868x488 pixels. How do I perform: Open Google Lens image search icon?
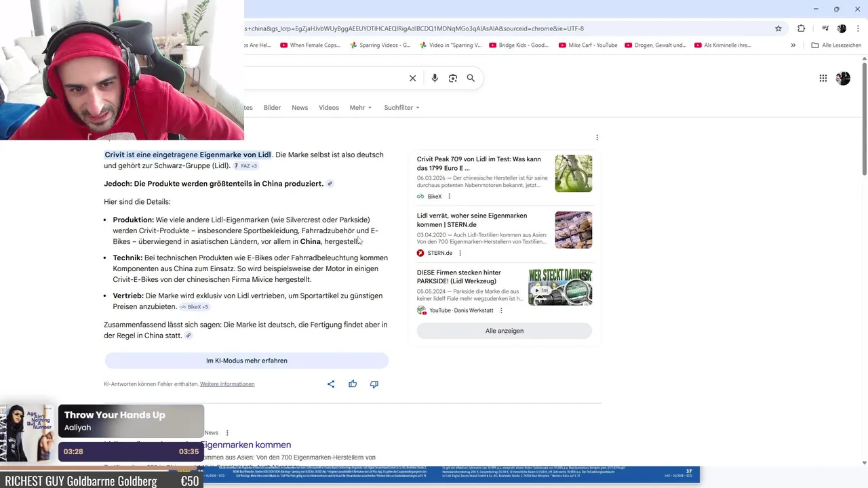(x=452, y=78)
